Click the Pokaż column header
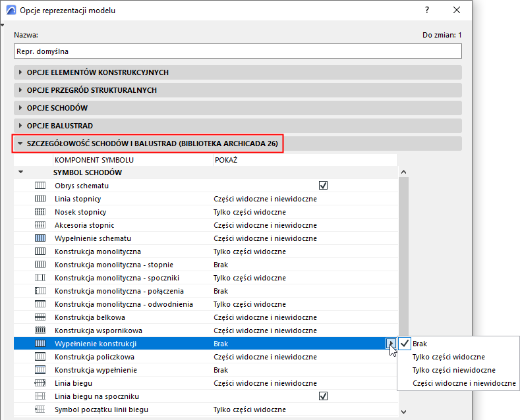520x420 pixels. [305, 160]
